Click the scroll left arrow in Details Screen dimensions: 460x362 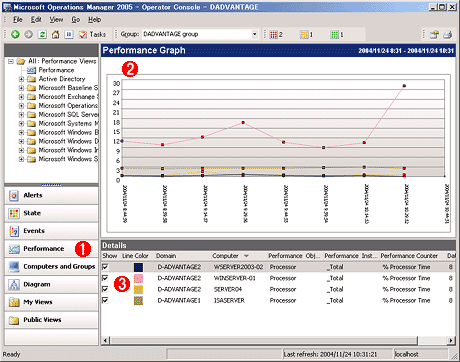(105, 340)
